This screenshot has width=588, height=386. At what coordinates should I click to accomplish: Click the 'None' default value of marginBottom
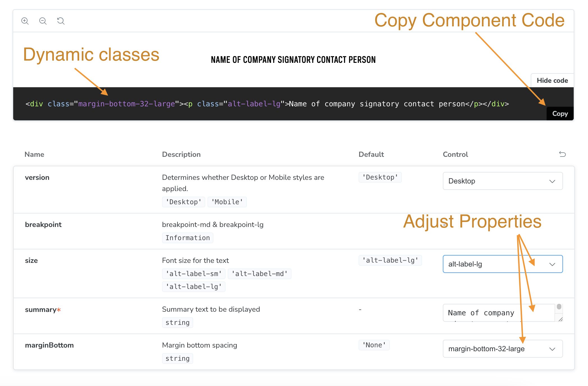[x=374, y=345]
